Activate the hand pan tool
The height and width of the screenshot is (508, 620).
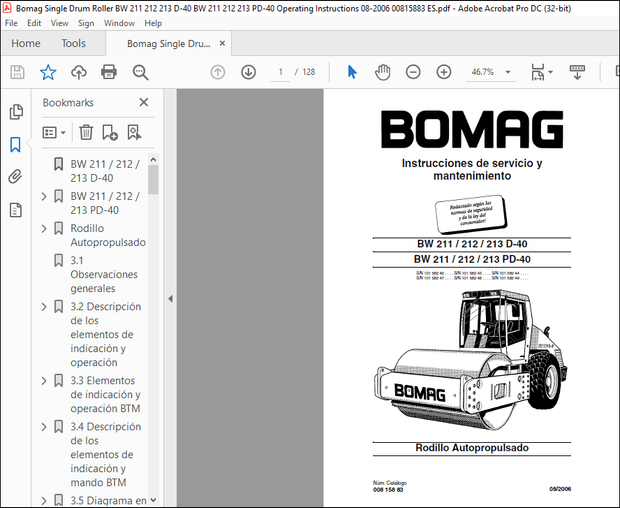click(382, 72)
